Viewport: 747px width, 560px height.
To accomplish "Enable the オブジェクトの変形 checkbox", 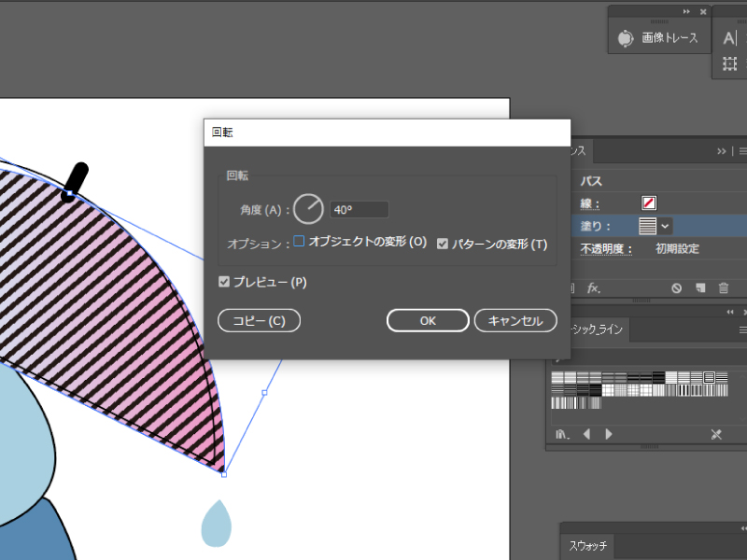I will click(300, 242).
